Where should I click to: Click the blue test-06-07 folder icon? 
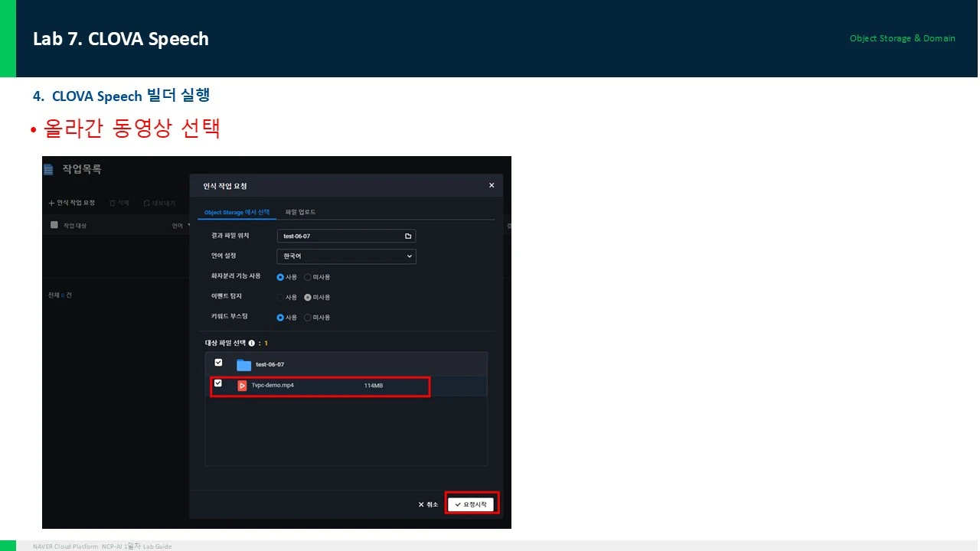tap(243, 364)
